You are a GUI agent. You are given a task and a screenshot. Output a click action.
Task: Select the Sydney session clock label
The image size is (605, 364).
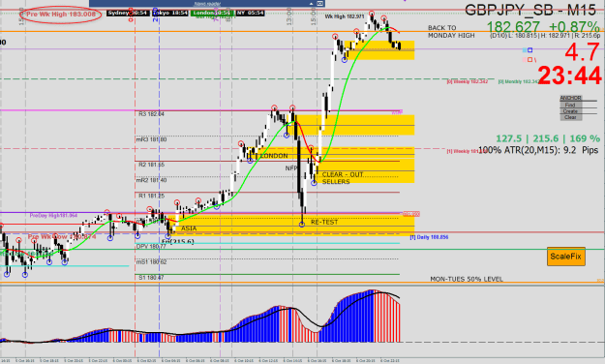128,14
